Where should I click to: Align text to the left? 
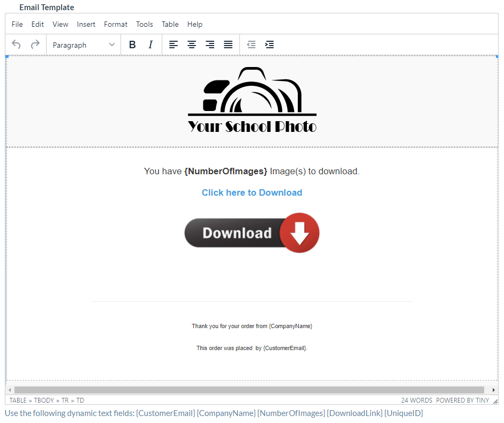pyautogui.click(x=174, y=45)
